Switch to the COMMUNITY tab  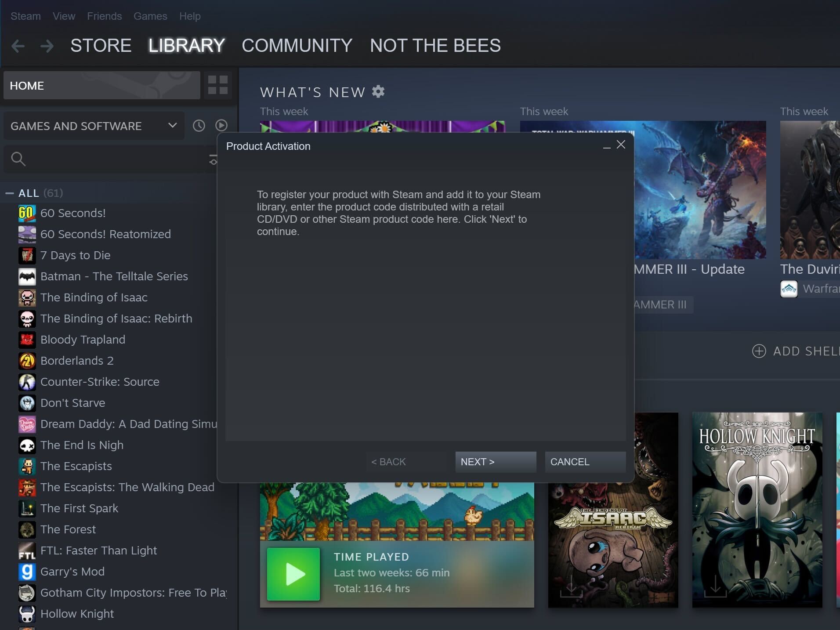coord(297,45)
